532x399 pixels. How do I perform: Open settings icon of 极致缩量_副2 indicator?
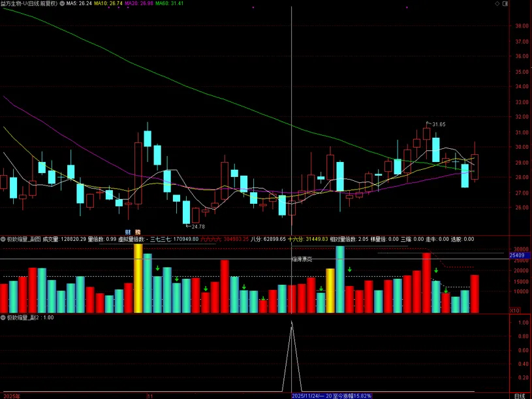(3, 317)
